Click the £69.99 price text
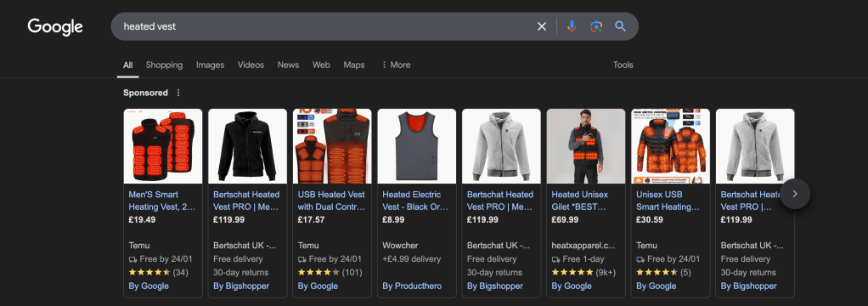Viewport: 868px width, 306px height. click(x=565, y=219)
